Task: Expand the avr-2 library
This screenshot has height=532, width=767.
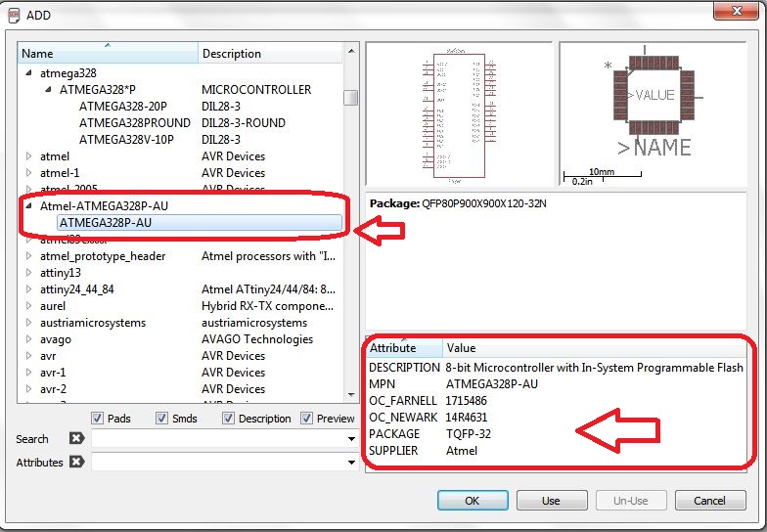Action: pos(29,389)
